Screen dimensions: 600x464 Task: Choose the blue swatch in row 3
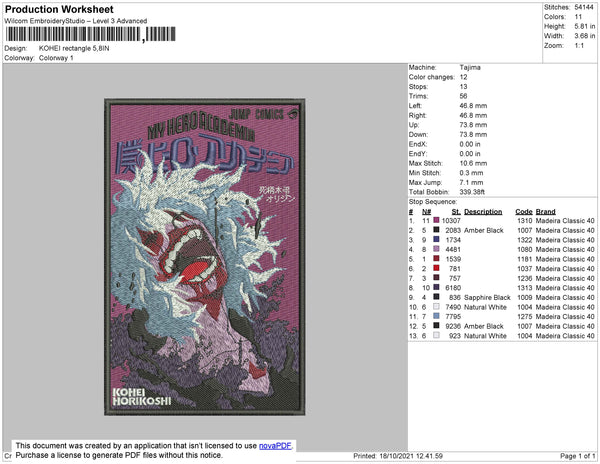coord(436,239)
